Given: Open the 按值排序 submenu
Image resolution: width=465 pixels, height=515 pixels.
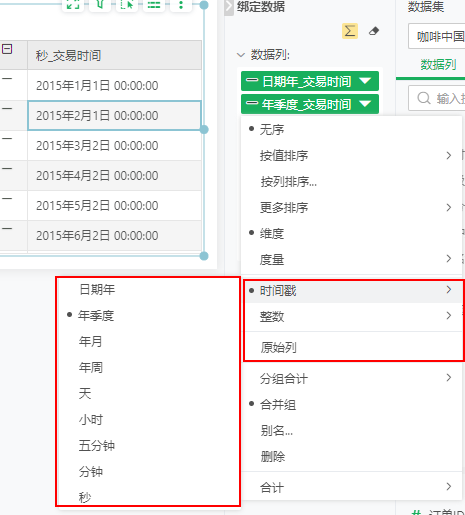Looking at the screenshot, I should click(x=351, y=155).
